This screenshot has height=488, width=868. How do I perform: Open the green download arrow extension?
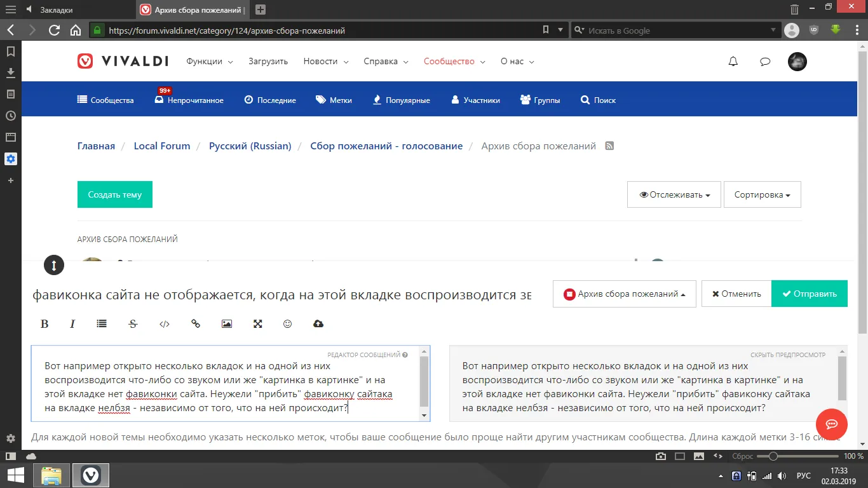pos(836,29)
